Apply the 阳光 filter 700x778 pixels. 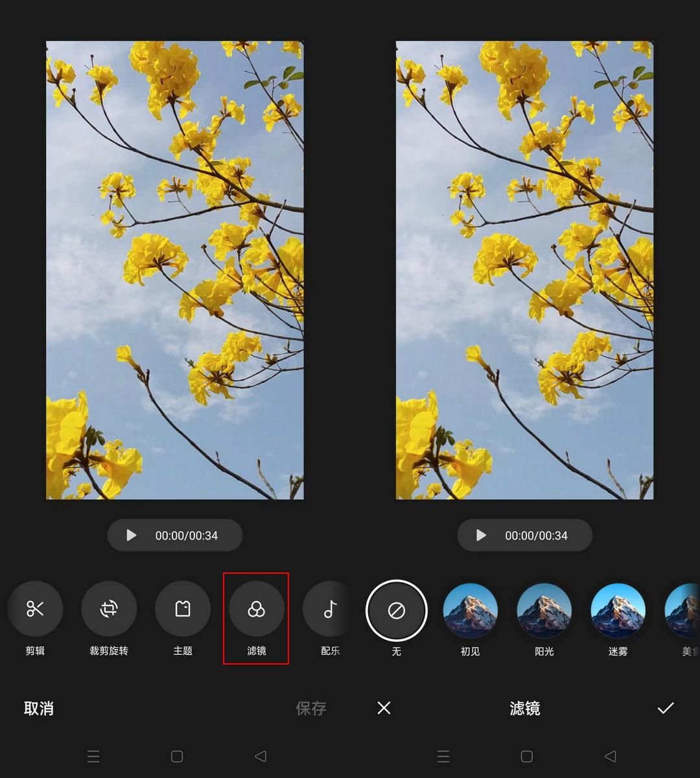click(x=544, y=610)
